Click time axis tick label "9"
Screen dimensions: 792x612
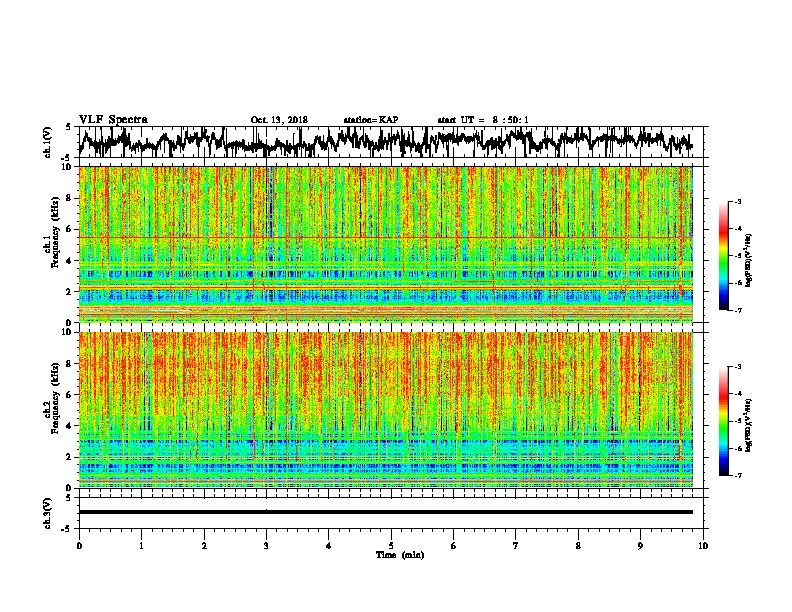click(640, 546)
